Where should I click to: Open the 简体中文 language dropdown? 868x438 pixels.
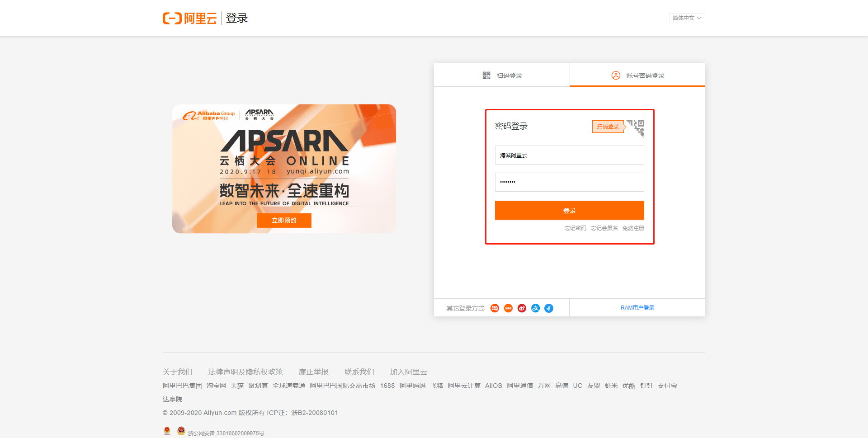point(687,18)
